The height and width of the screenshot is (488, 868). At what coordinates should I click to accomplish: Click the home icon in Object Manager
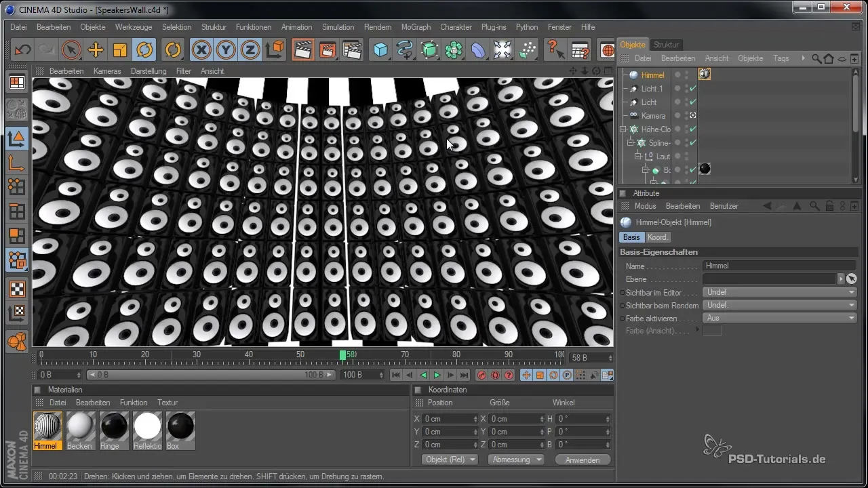pos(828,58)
